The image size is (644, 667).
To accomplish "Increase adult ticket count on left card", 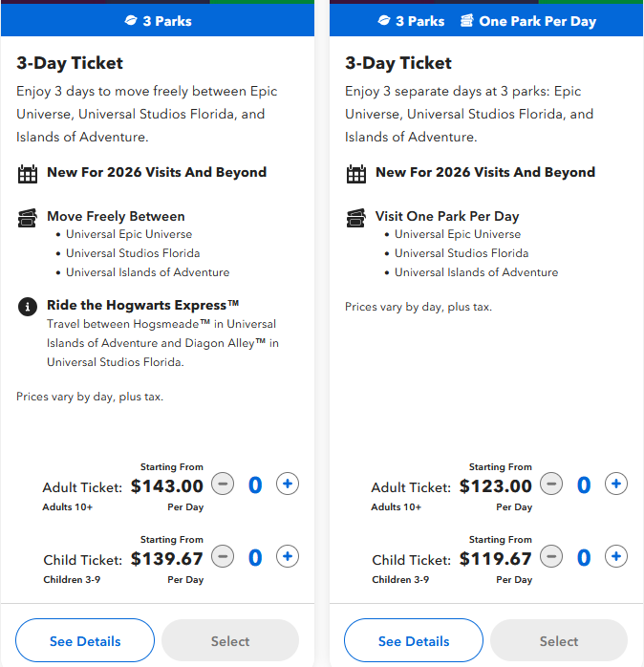I will pyautogui.click(x=288, y=484).
